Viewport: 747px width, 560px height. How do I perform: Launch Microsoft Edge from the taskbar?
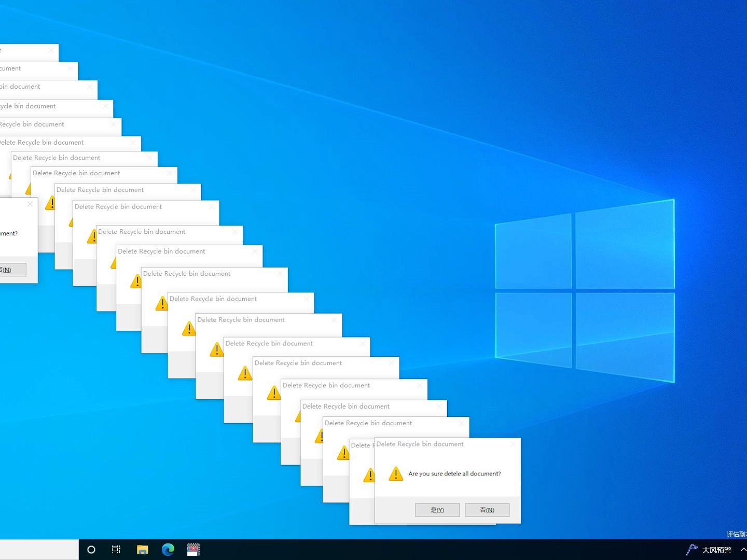(x=168, y=550)
